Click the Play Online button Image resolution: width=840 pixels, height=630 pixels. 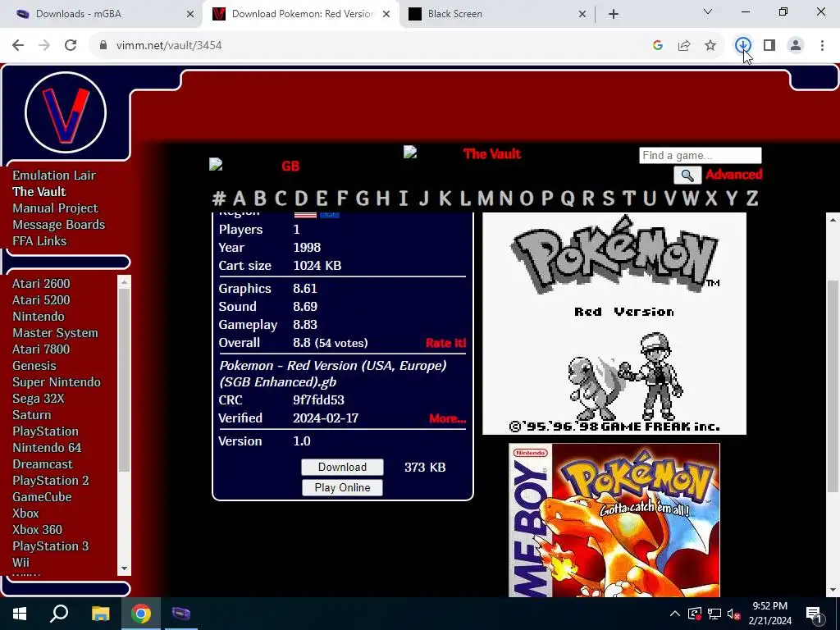[x=342, y=487]
